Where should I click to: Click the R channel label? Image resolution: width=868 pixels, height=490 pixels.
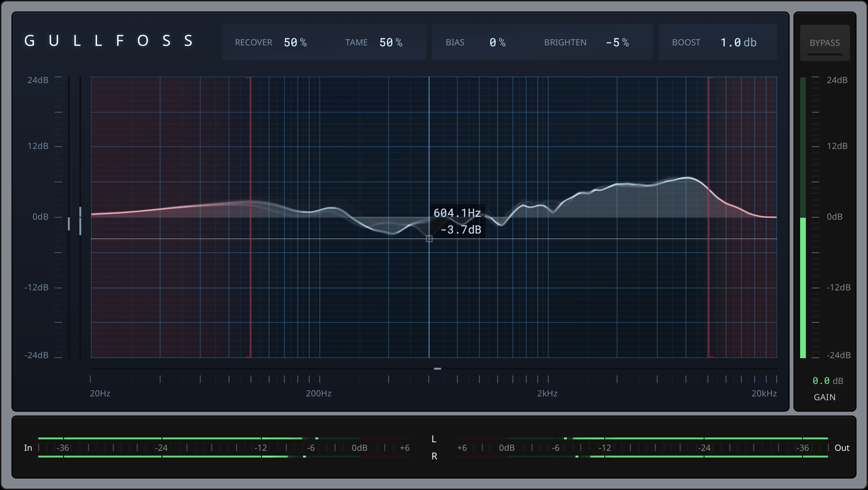[x=434, y=457]
